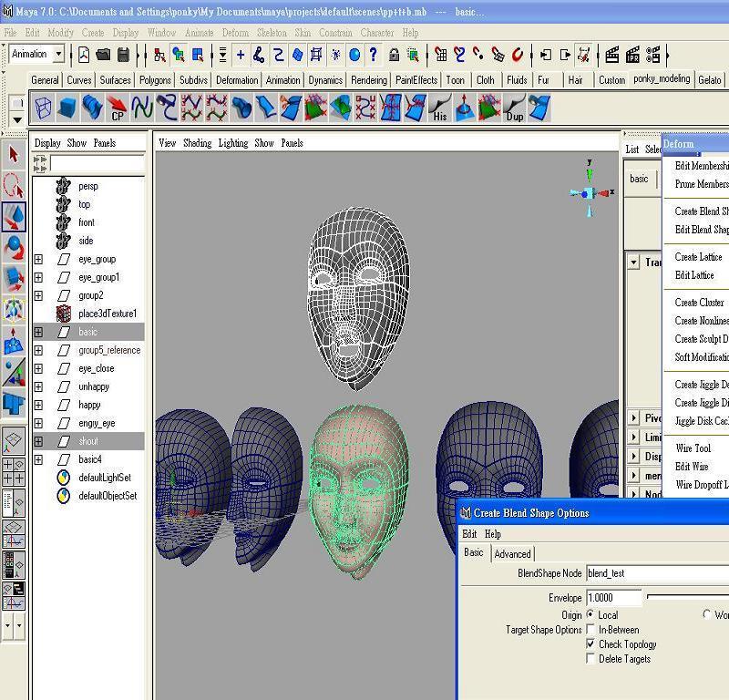Click the Make Live magnet icon
The height and width of the screenshot is (700, 729).
point(518,55)
